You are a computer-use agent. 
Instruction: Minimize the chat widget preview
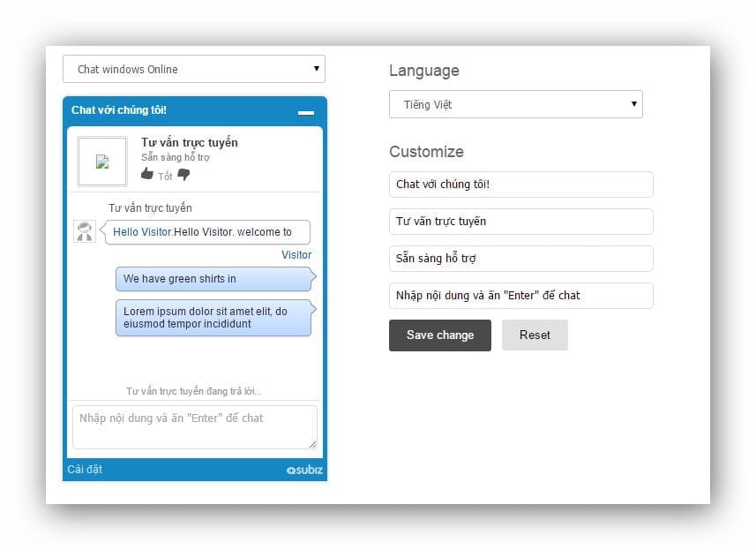pyautogui.click(x=306, y=112)
